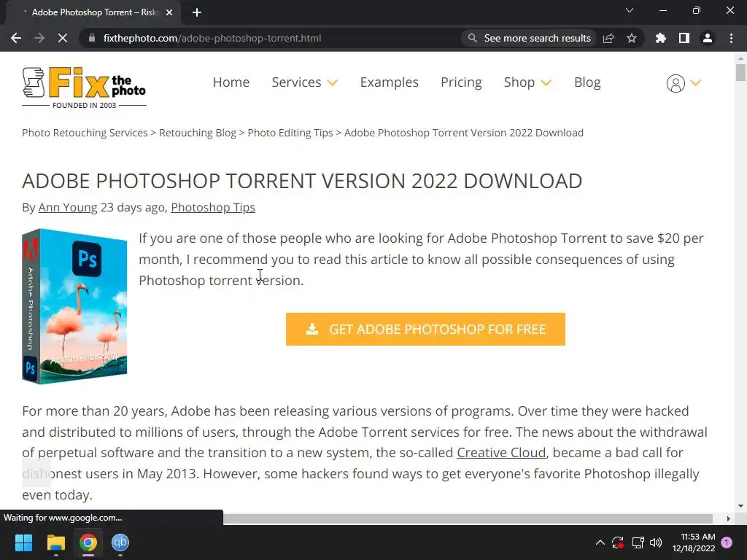The height and width of the screenshot is (560, 747).
Task: Open Pricing page in navigation
Action: click(461, 82)
